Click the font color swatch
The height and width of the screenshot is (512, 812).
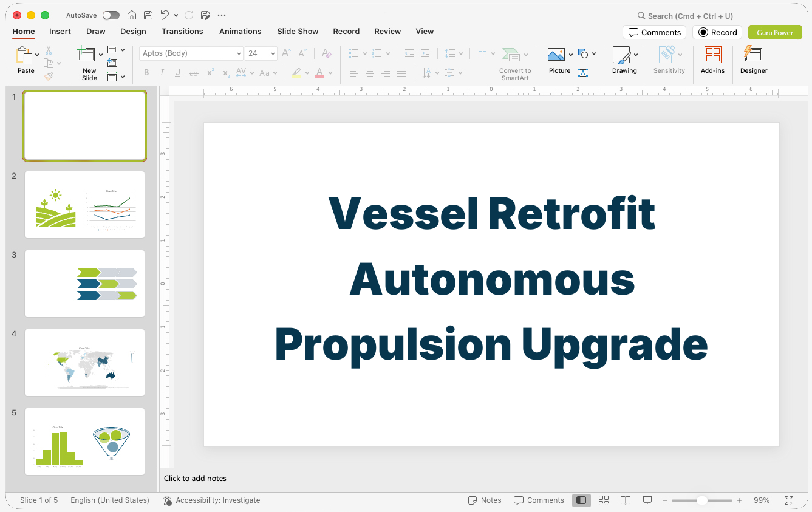pyautogui.click(x=319, y=73)
